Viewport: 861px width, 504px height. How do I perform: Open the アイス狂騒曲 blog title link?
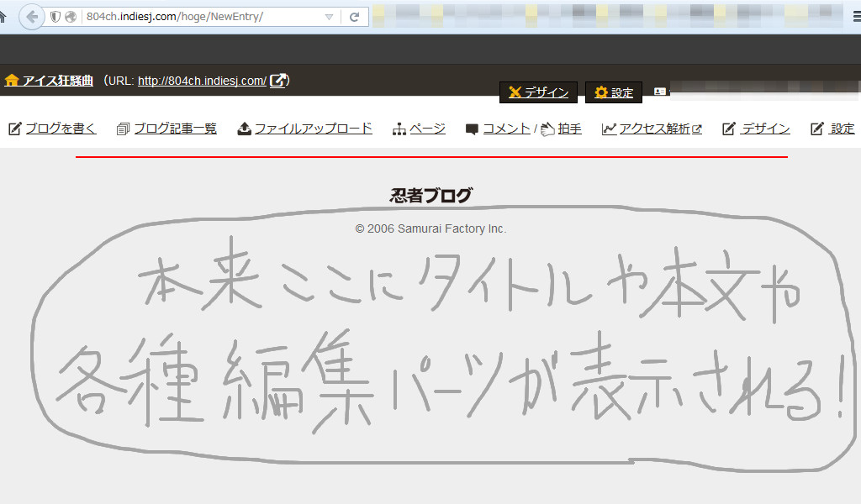coord(58,81)
